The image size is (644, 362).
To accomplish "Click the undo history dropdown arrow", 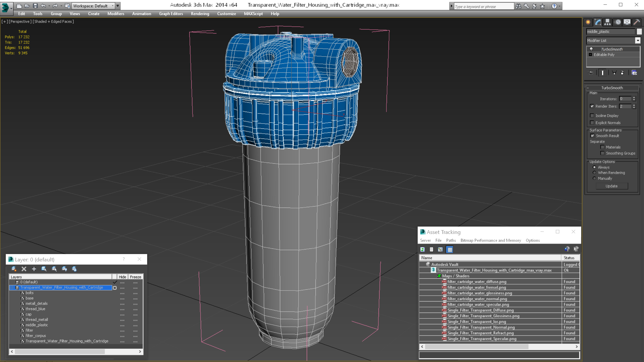I will tap(49, 6).
